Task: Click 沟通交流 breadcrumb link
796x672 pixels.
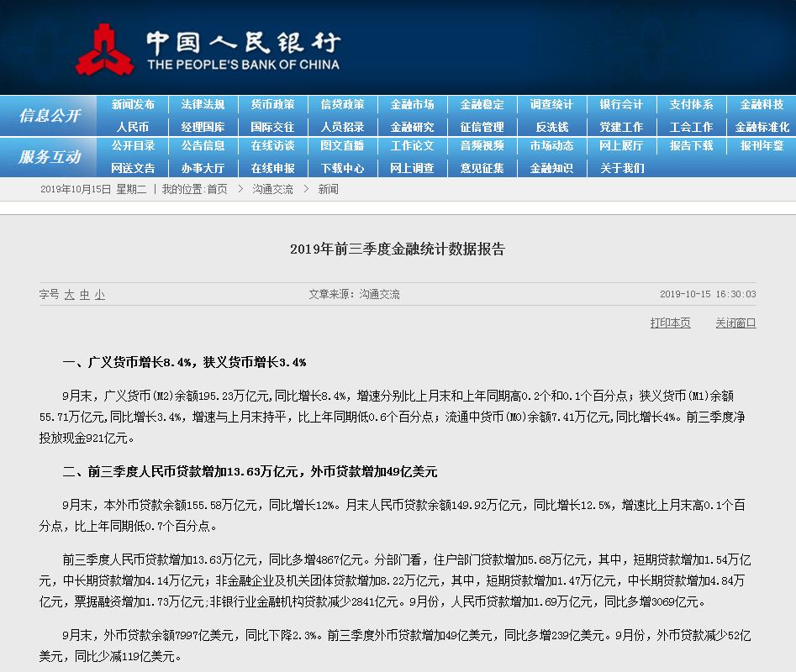Action: coord(272,189)
